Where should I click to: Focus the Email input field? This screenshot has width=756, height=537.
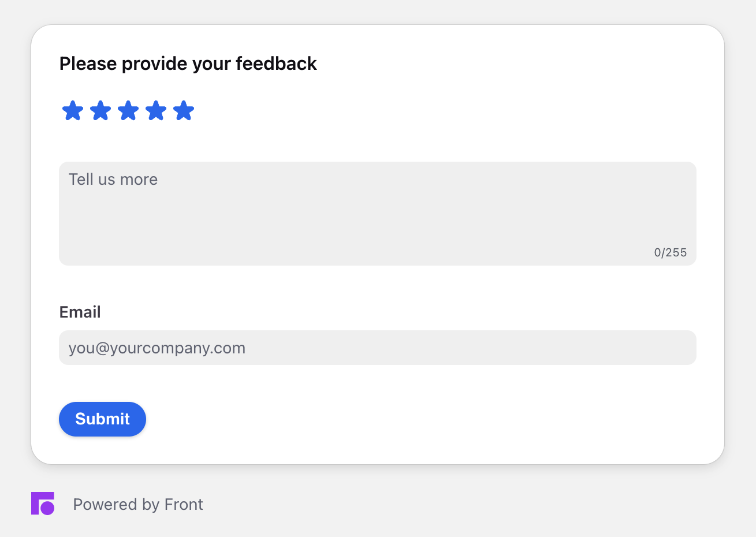tap(378, 348)
